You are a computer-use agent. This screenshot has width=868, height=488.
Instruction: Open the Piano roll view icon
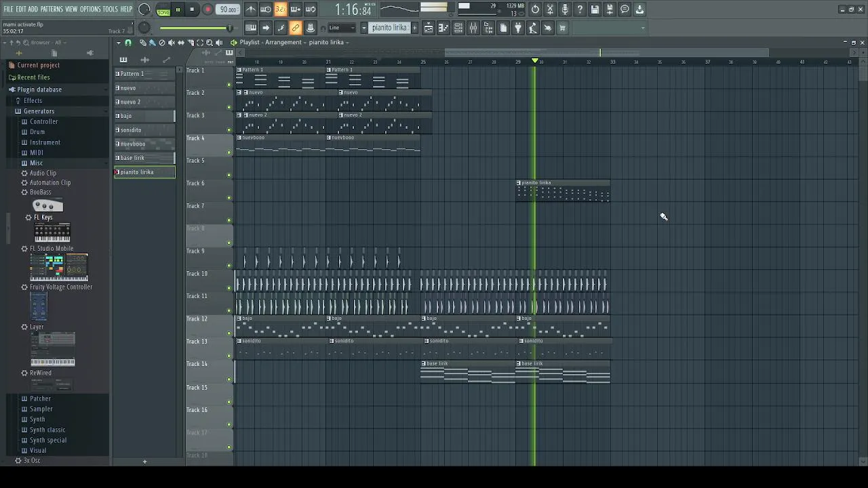(x=443, y=28)
